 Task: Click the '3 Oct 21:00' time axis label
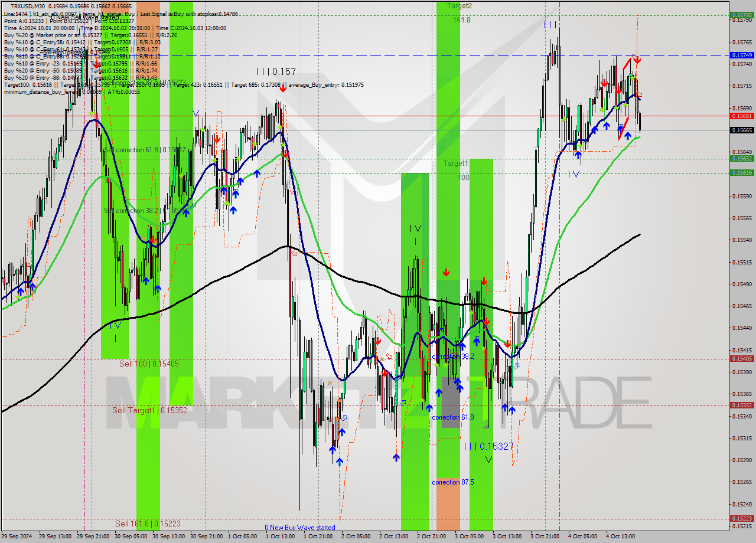pos(545,537)
